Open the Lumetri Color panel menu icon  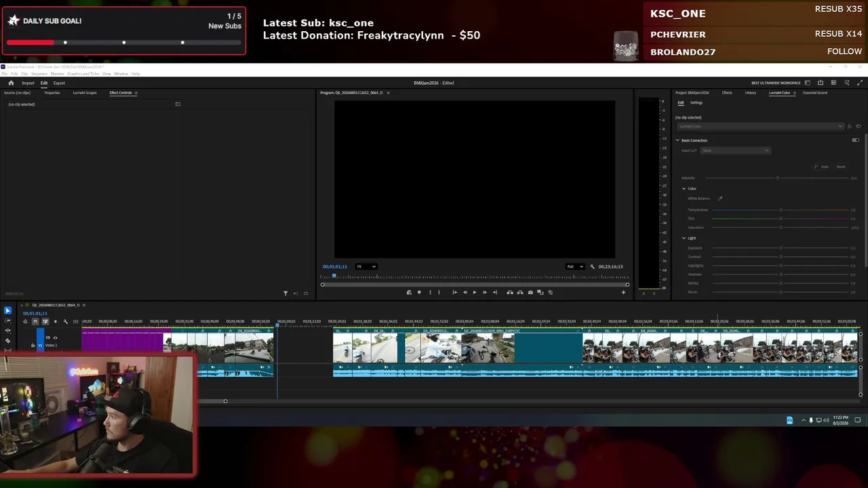click(794, 93)
